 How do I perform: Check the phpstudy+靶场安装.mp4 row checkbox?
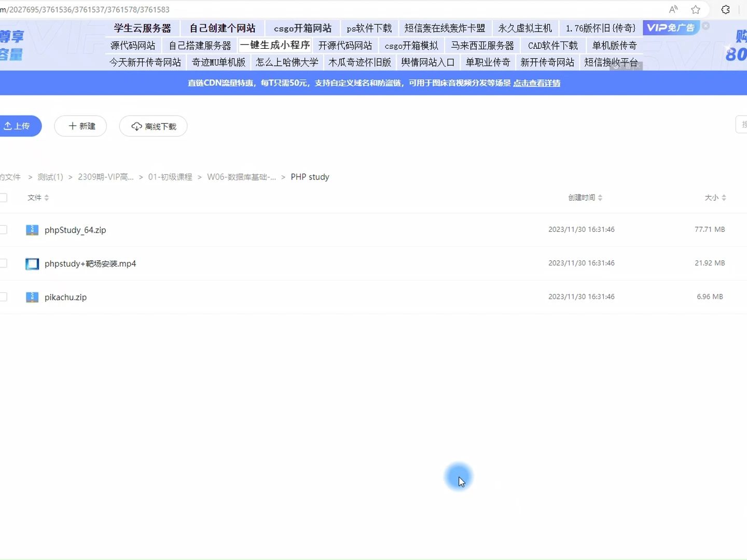(x=3, y=263)
